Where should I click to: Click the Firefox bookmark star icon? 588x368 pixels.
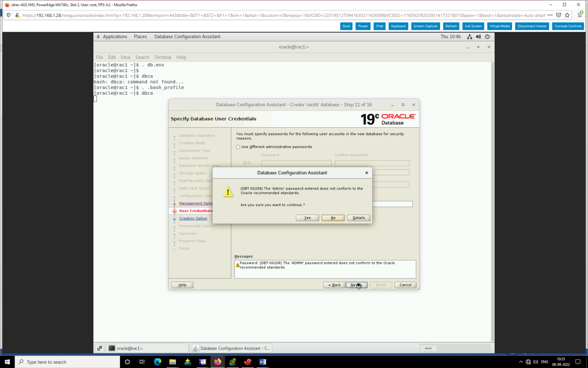pos(567,15)
